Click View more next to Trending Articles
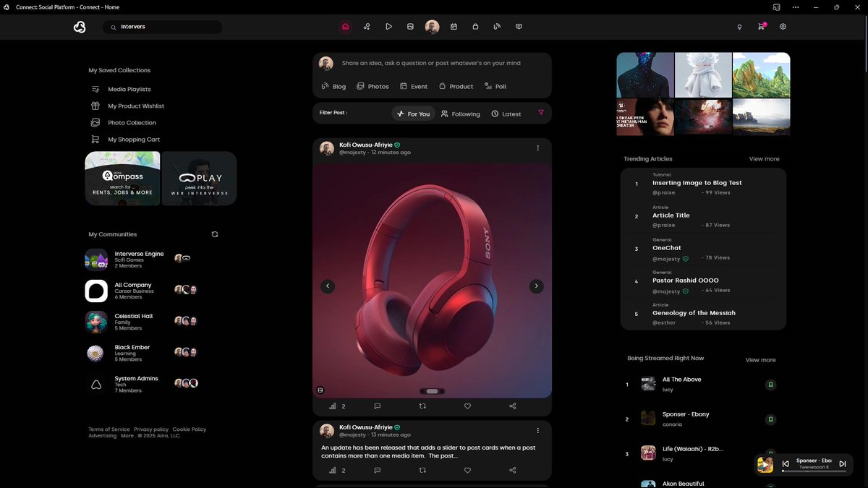Image resolution: width=868 pixels, height=488 pixels. pos(764,159)
